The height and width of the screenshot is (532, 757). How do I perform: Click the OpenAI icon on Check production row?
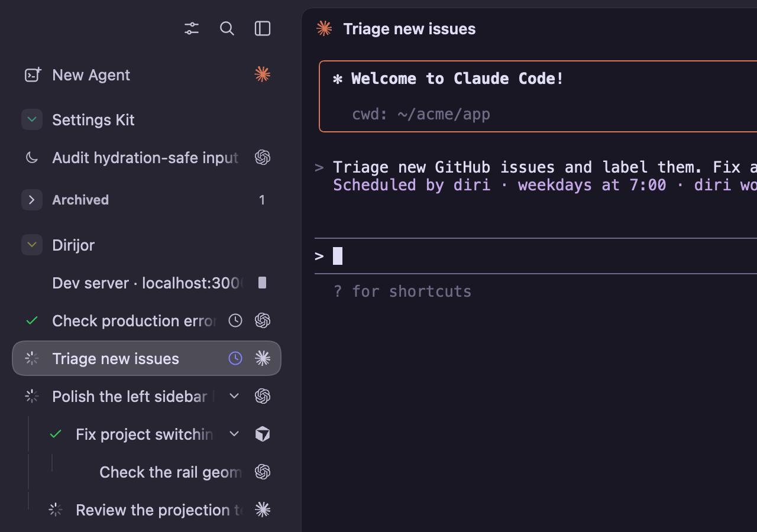[263, 320]
